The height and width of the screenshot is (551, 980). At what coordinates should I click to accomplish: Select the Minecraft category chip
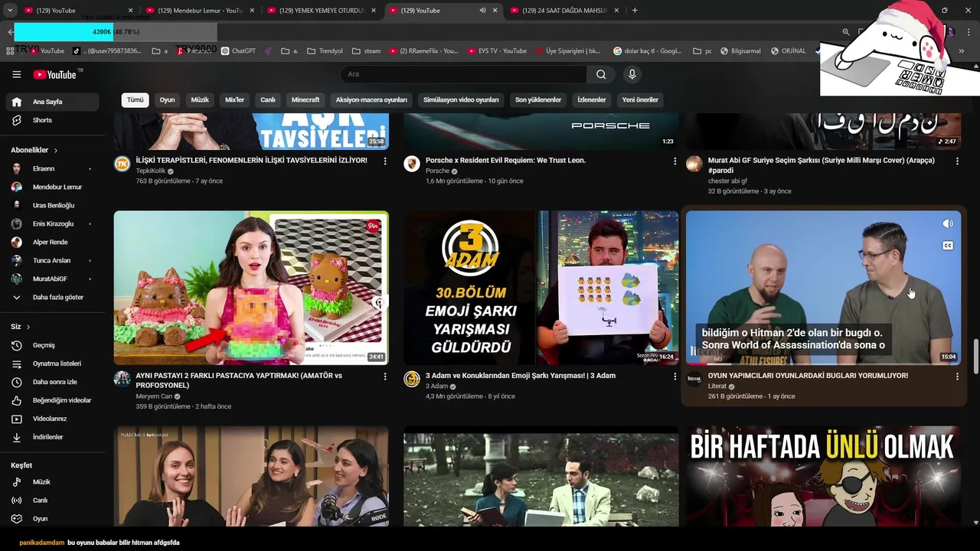[x=305, y=99]
